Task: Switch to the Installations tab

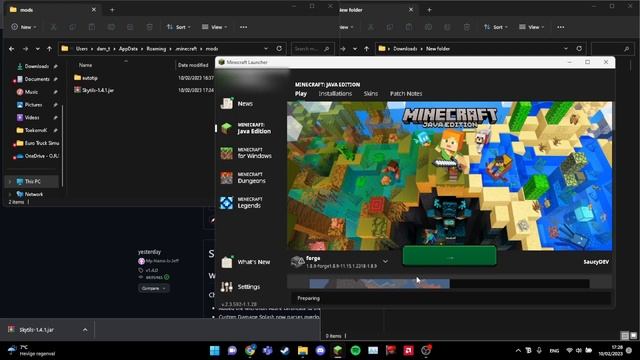Action: [x=335, y=93]
